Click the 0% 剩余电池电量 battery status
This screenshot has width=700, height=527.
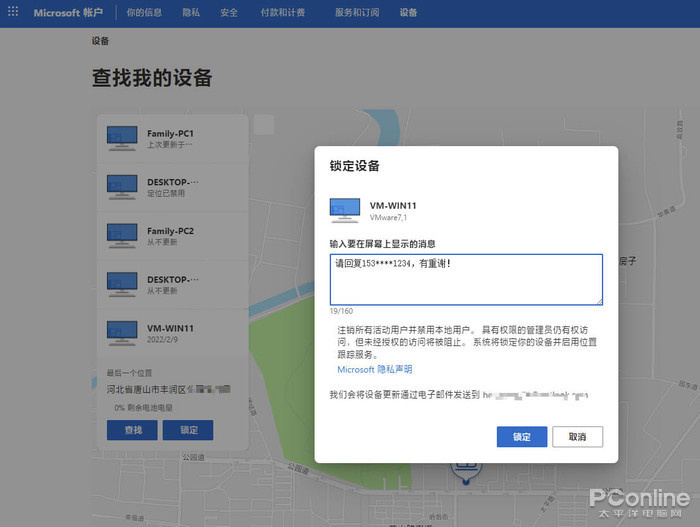click(143, 408)
